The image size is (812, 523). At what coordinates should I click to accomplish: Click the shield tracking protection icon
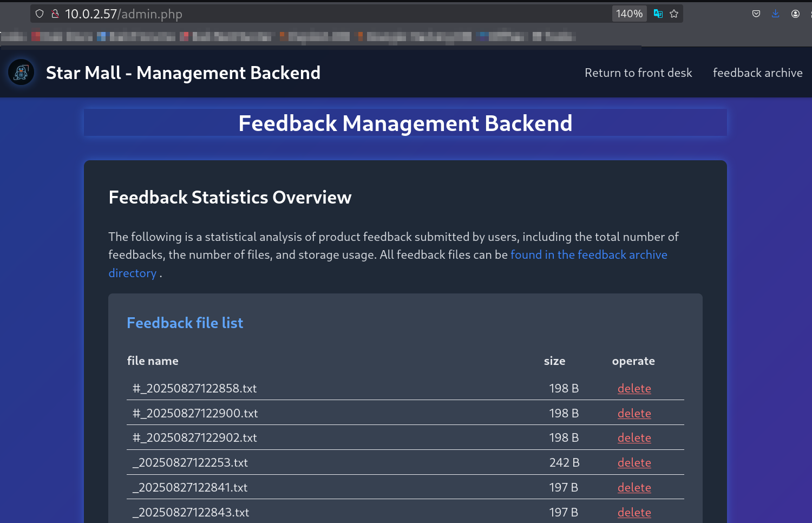(x=40, y=14)
